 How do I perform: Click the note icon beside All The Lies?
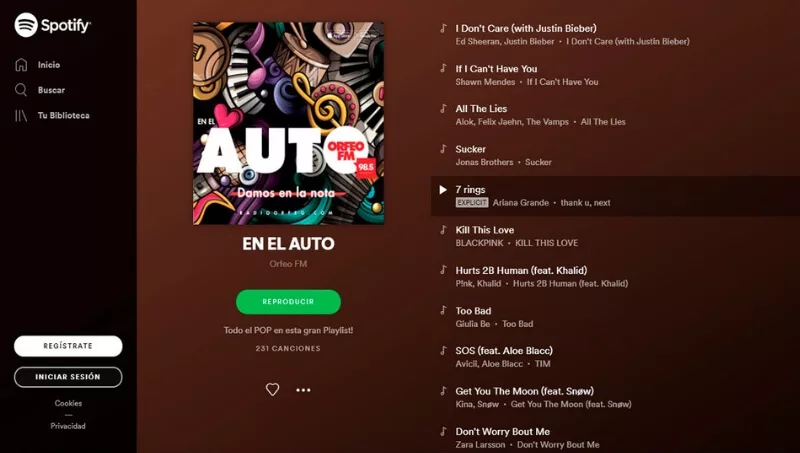click(443, 109)
